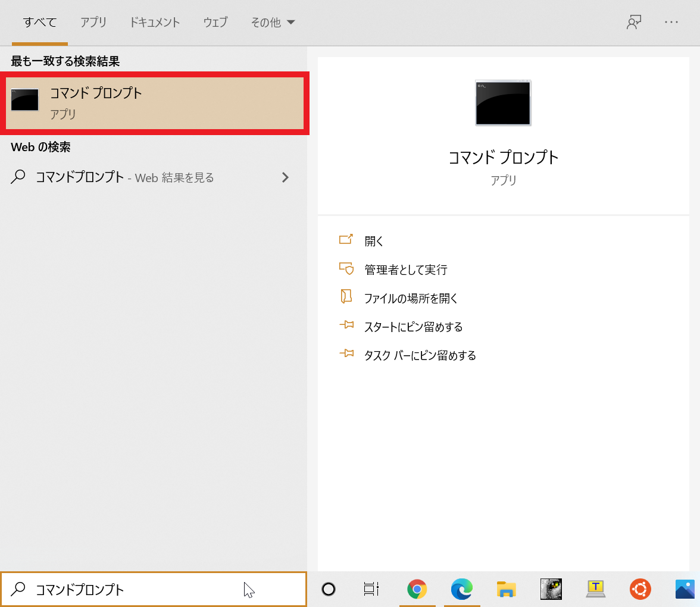Open Cortana circle on the taskbar

tap(329, 589)
